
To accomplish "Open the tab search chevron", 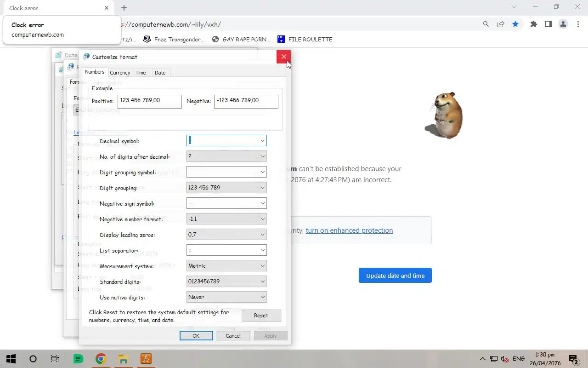I will click(x=514, y=7).
